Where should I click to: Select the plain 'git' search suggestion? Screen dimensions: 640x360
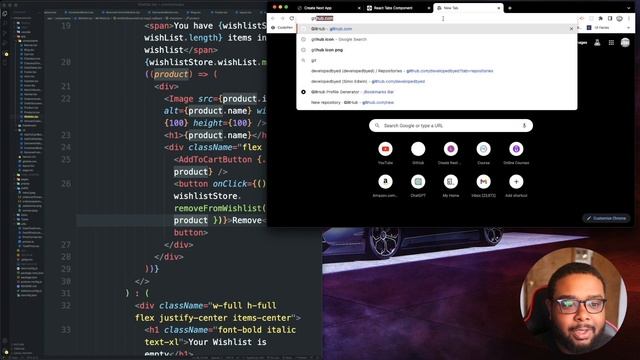[437, 60]
